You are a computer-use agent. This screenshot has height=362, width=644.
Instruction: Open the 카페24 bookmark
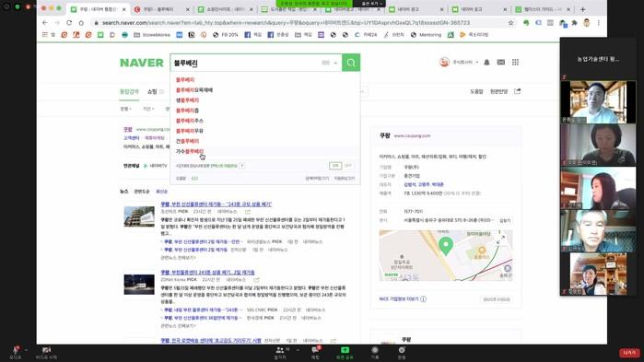tap(366, 35)
